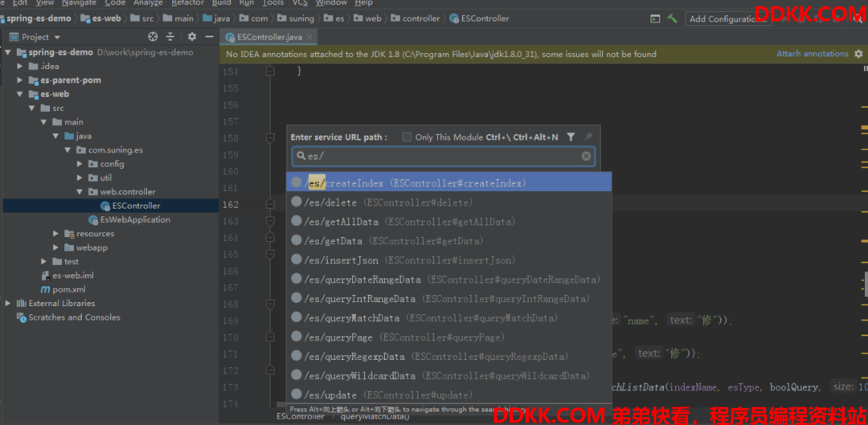Open annotations banner gear settings
The width and height of the screenshot is (868, 425).
(x=858, y=54)
